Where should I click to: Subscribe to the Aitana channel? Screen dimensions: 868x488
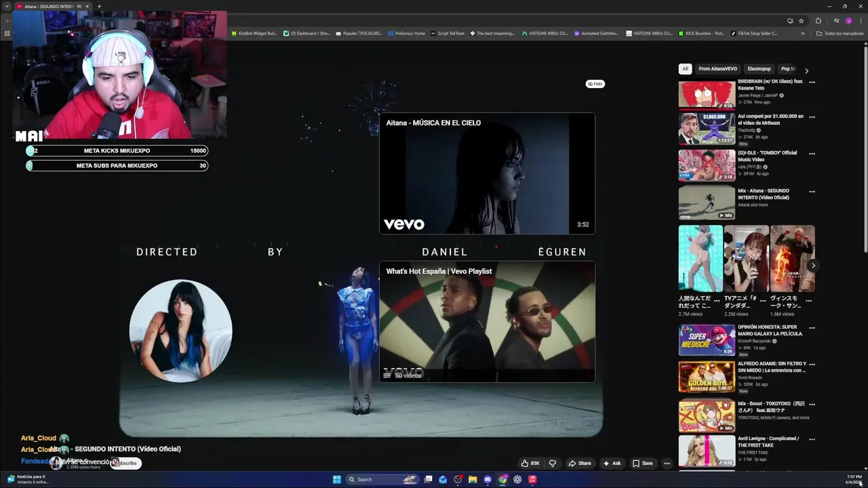click(x=126, y=463)
